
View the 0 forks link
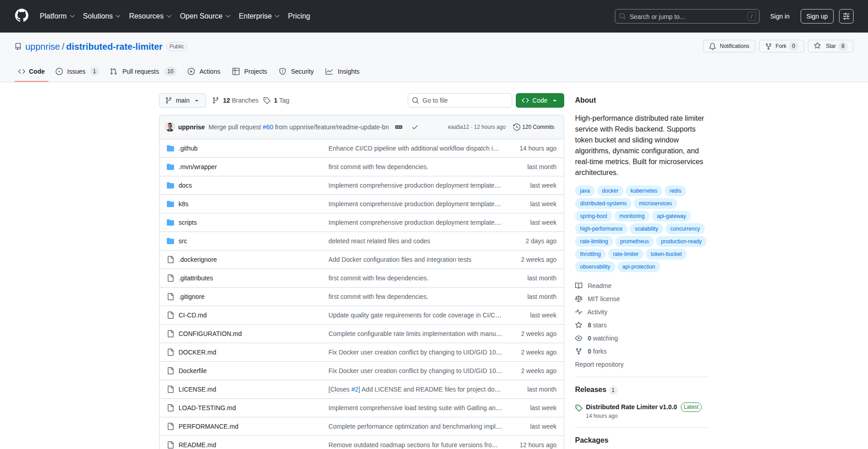[591, 351]
